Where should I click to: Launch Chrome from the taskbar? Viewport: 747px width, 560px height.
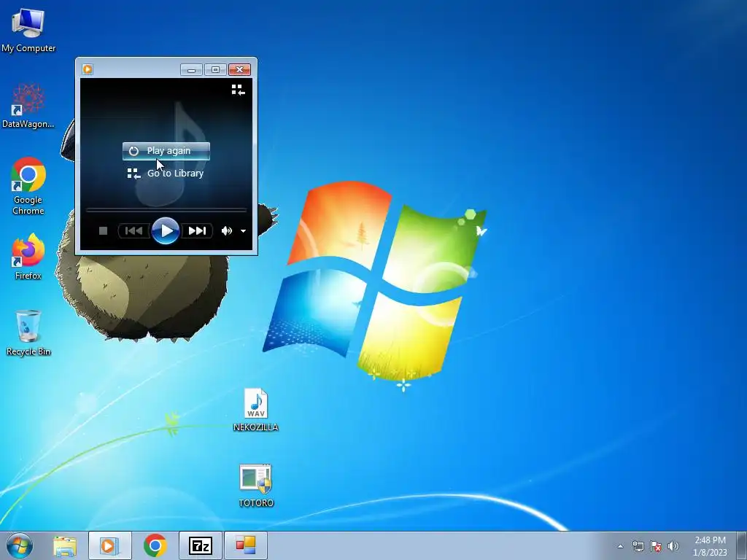point(155,545)
